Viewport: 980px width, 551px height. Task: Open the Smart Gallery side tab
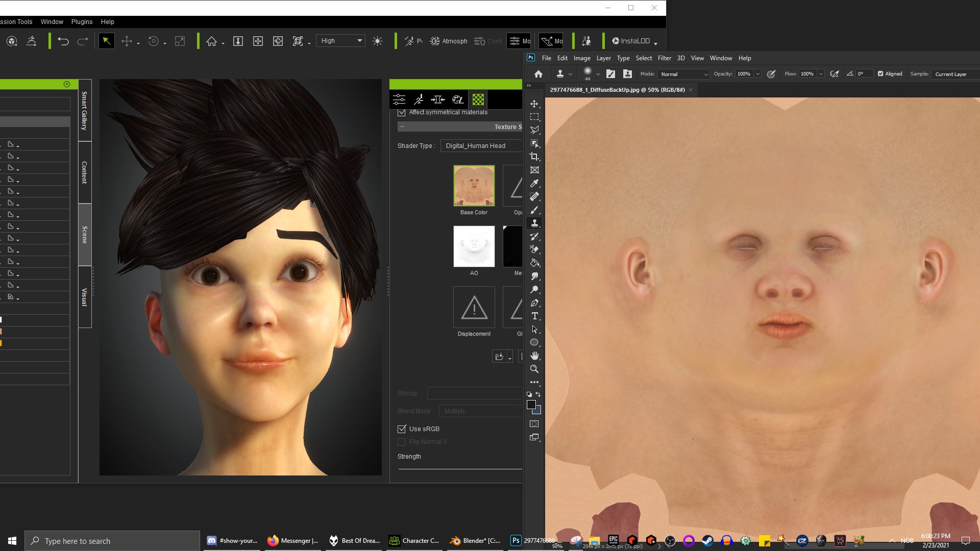coord(85,110)
